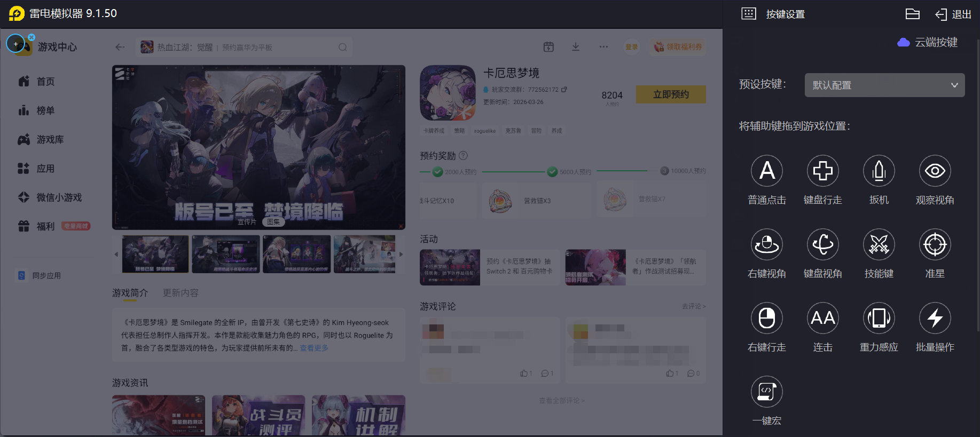
Task: Click 领取福利券 coupon button
Action: 678,47
